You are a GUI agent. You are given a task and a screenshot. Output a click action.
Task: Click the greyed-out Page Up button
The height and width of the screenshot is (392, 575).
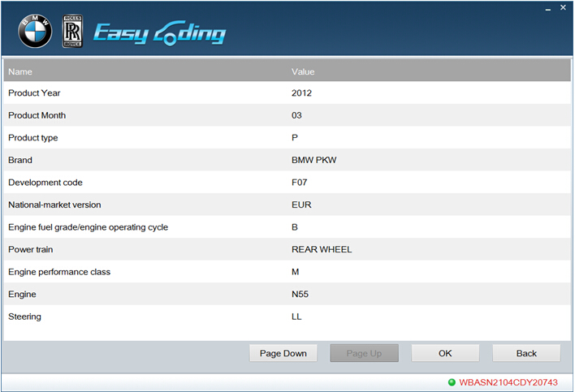364,353
